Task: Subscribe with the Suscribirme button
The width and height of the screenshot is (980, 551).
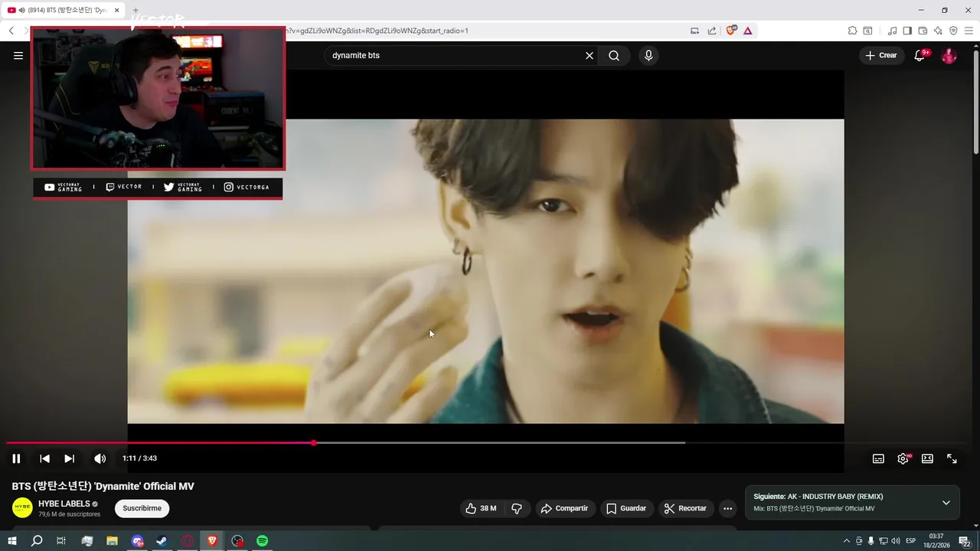Action: (x=142, y=508)
